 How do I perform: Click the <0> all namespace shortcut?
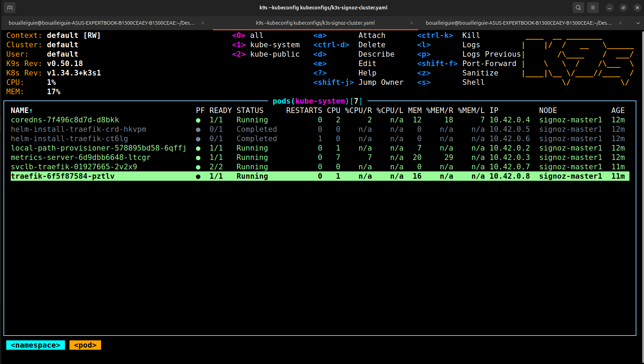[x=248, y=35]
